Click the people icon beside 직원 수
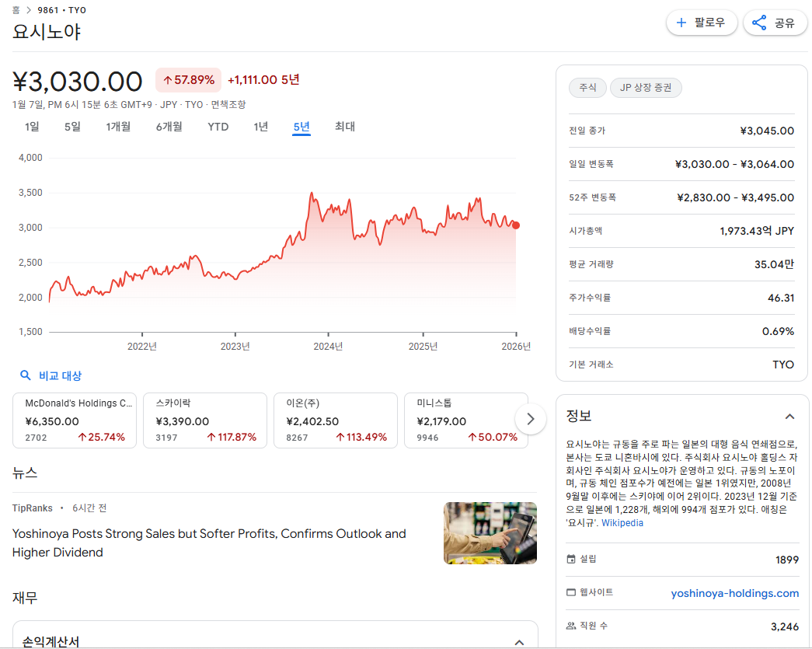The height and width of the screenshot is (649, 812). pyautogui.click(x=571, y=626)
